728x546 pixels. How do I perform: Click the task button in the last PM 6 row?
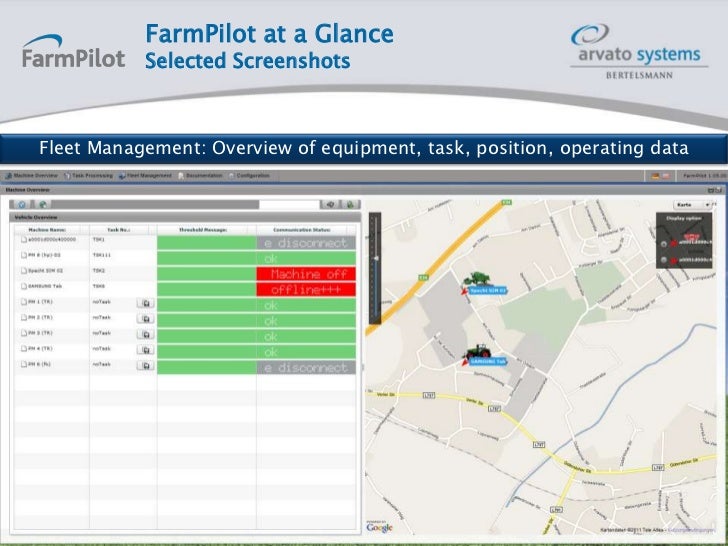click(x=145, y=366)
